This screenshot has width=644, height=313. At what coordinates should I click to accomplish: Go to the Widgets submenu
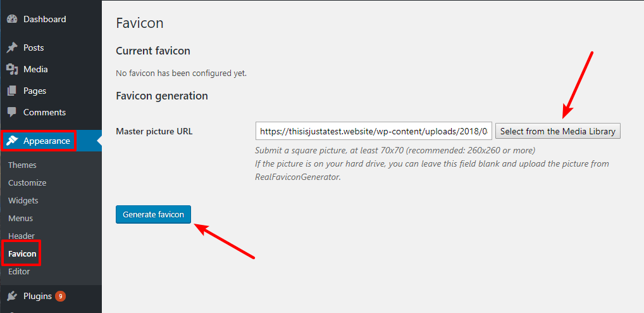[x=23, y=200]
